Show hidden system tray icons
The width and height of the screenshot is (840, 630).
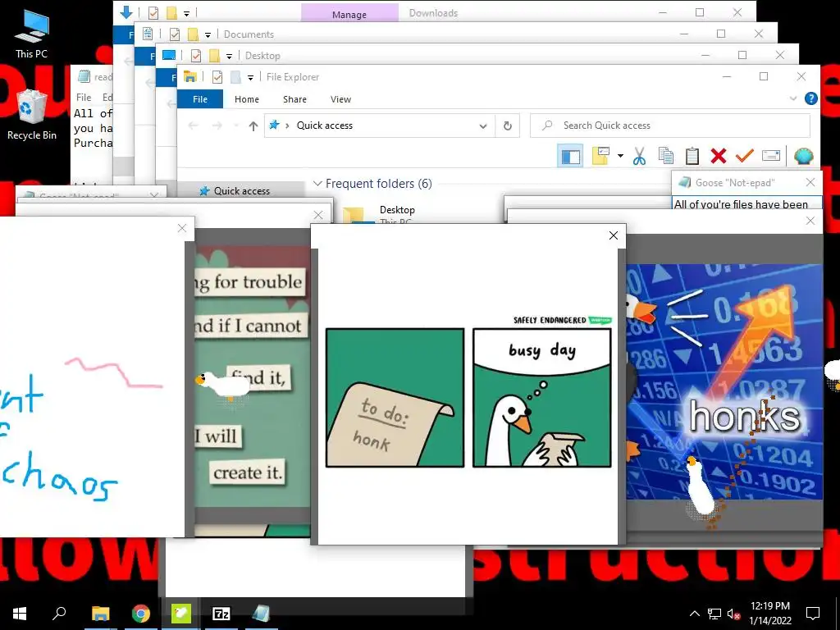tap(694, 614)
